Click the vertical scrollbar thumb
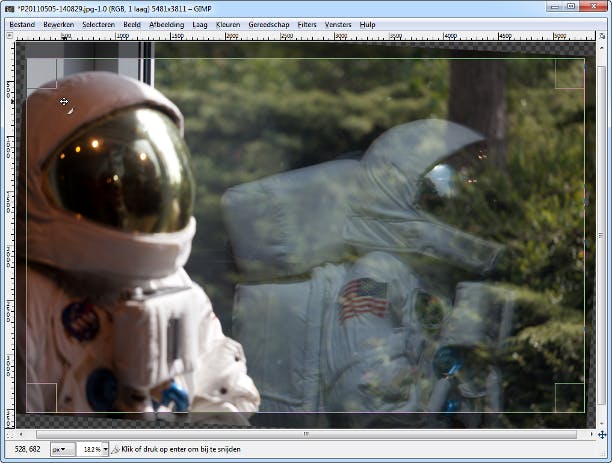Screen dimensions: 612x463 tap(602, 236)
